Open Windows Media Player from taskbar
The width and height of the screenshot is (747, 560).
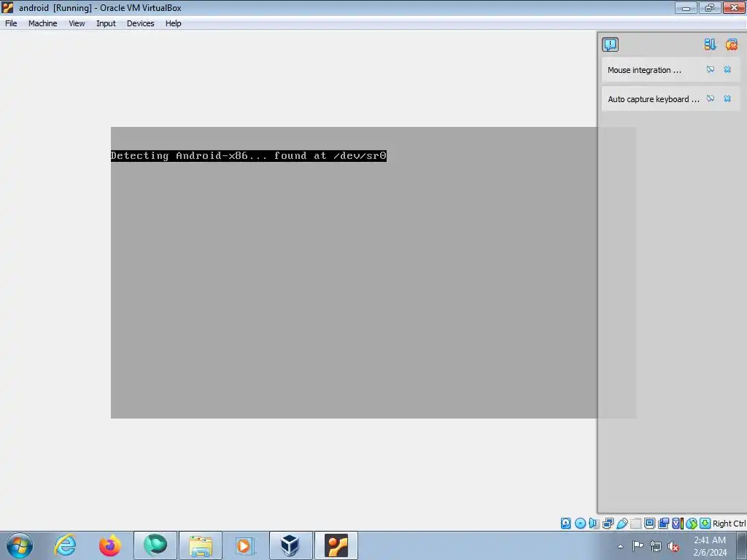(x=245, y=545)
